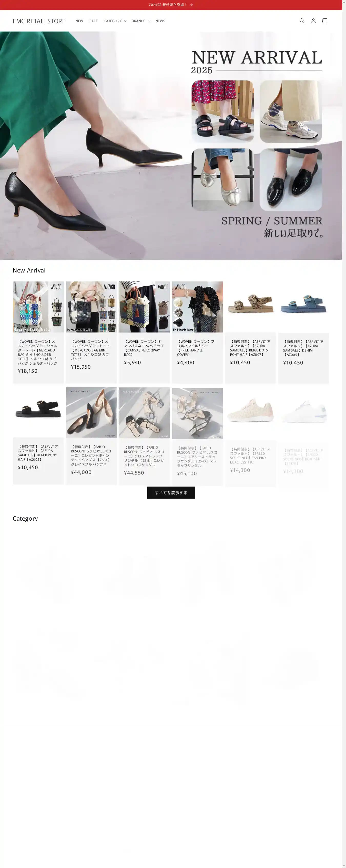Click the すべてを表示する button

[x=171, y=493]
